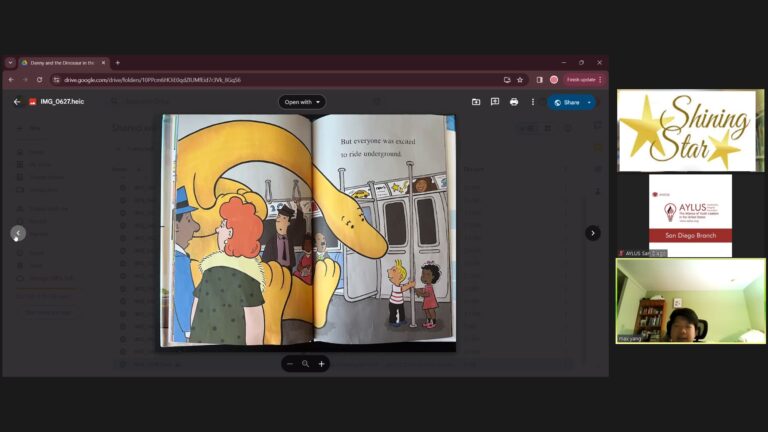
Task: Show the next image with right chevron
Action: 593,233
